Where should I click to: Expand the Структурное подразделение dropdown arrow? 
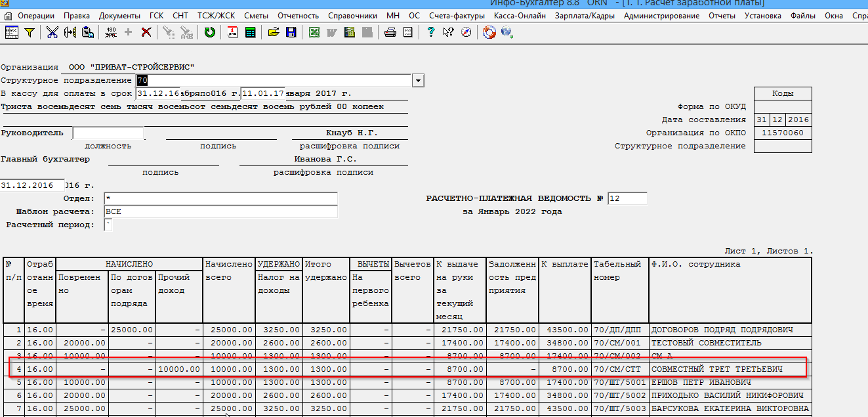(418, 80)
